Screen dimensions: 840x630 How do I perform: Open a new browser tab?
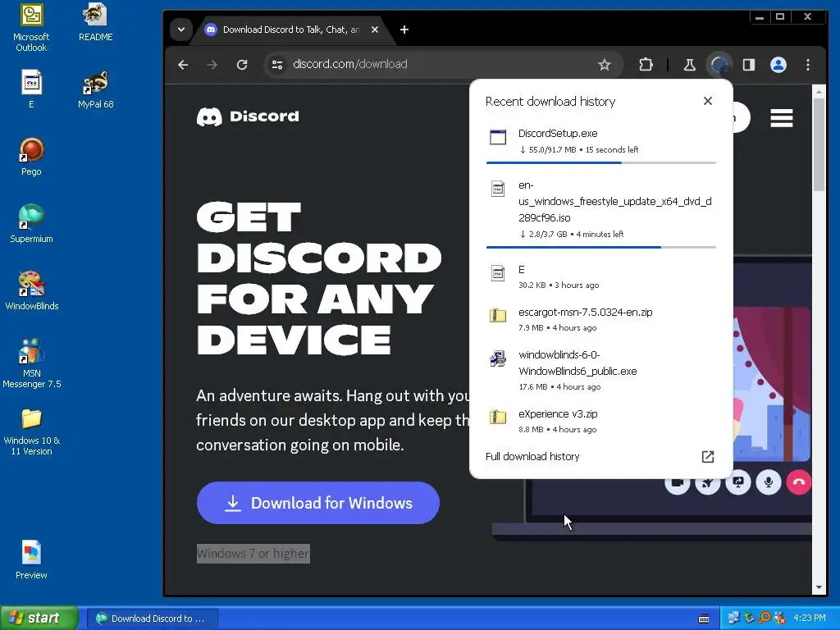pos(404,30)
